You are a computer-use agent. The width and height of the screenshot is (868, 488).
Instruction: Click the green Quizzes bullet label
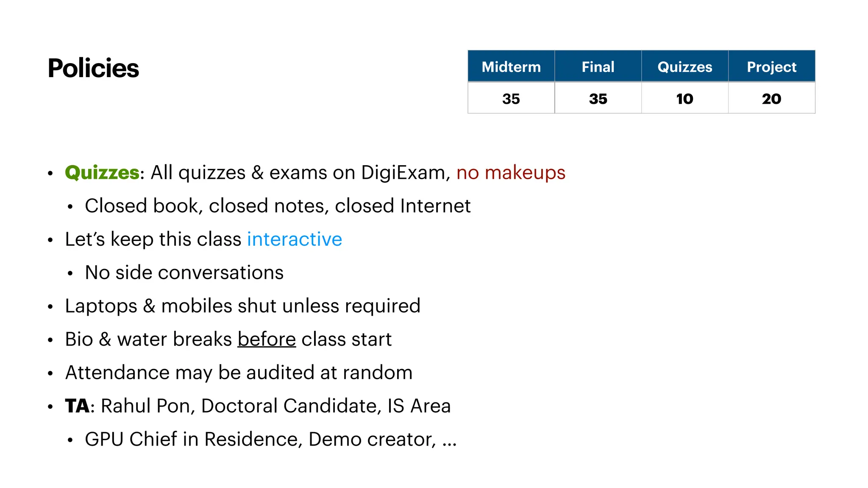(102, 173)
